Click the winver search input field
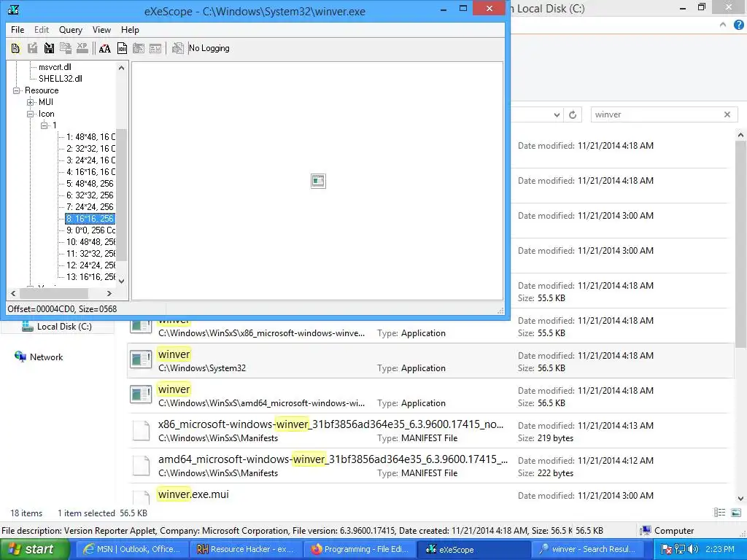The width and height of the screenshot is (747, 560). pyautogui.click(x=657, y=114)
